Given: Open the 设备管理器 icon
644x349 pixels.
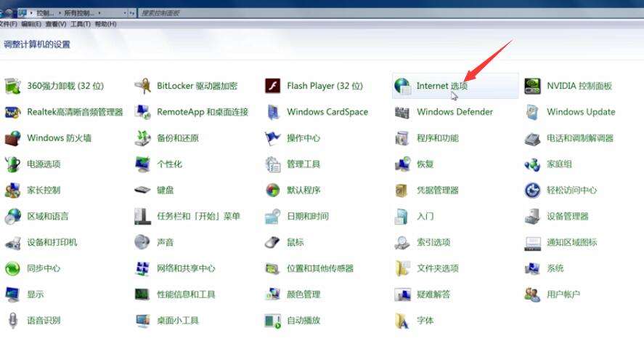Looking at the screenshot, I should (532, 216).
